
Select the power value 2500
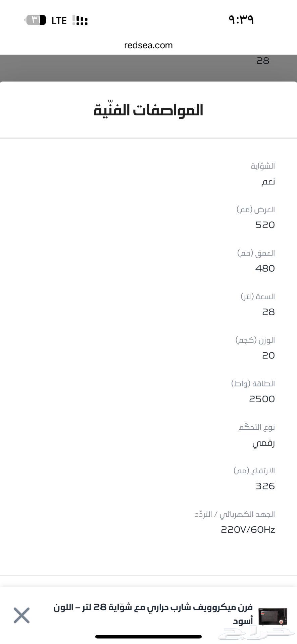262,399
